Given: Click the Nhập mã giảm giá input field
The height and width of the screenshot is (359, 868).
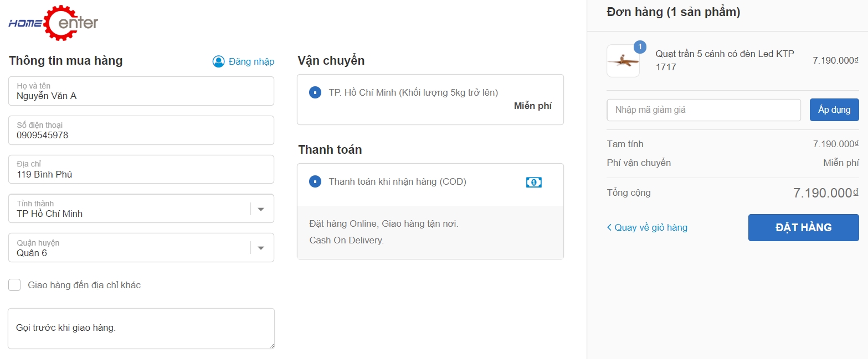Looking at the screenshot, I should click(703, 110).
